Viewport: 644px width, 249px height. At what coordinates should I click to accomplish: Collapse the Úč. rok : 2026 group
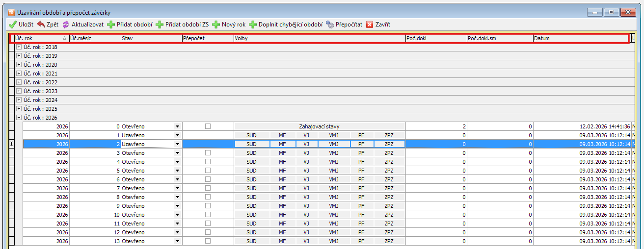[x=19, y=118]
